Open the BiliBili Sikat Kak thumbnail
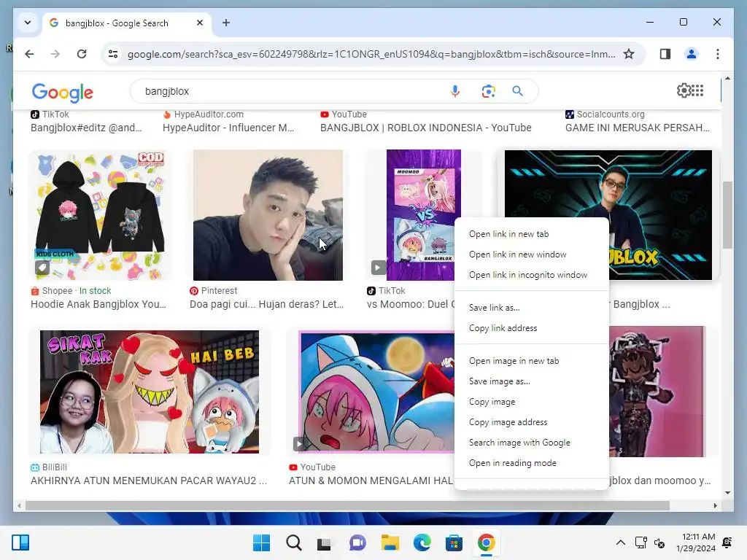Viewport: 747px width, 560px height. pyautogui.click(x=149, y=392)
